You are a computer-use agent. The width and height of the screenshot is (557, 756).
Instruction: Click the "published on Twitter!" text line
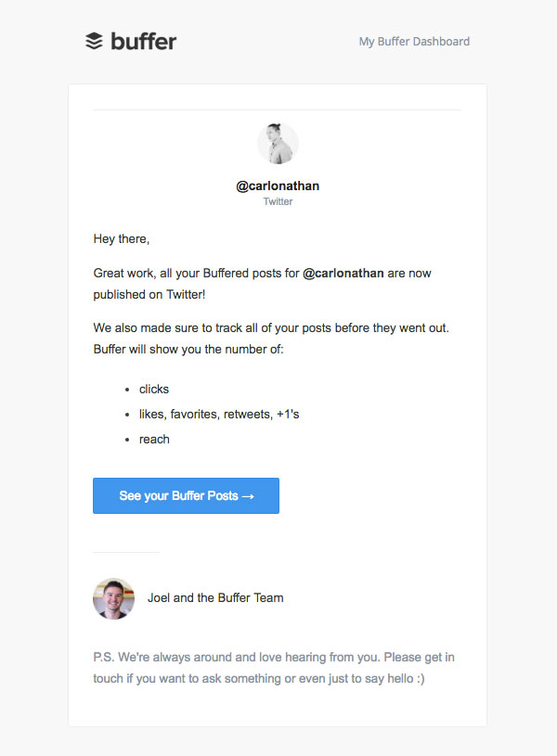[149, 294]
